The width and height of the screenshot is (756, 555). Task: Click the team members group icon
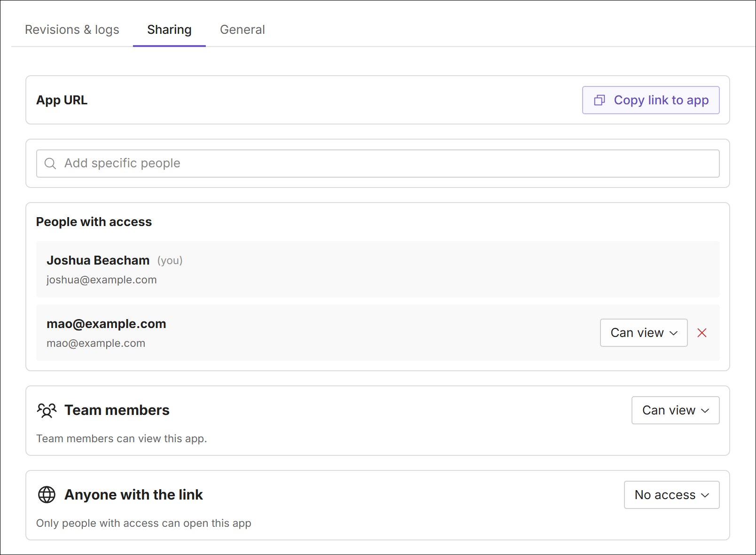pos(46,410)
